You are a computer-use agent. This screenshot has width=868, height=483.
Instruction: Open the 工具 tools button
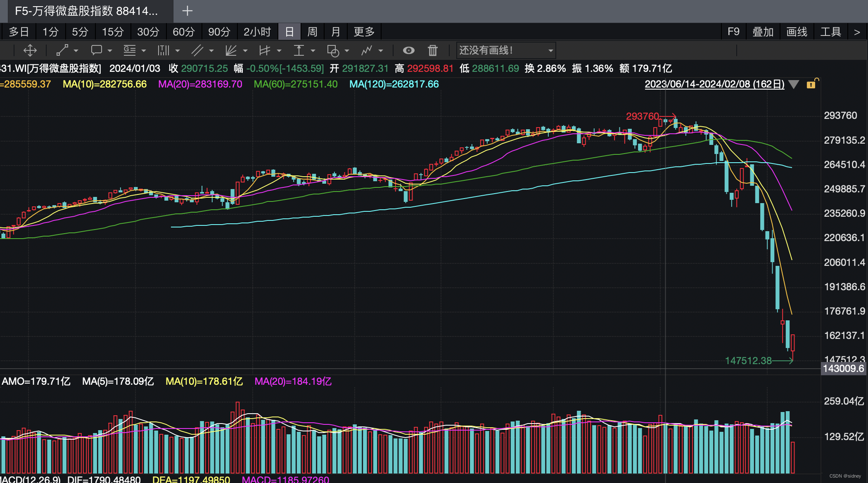pyautogui.click(x=831, y=32)
